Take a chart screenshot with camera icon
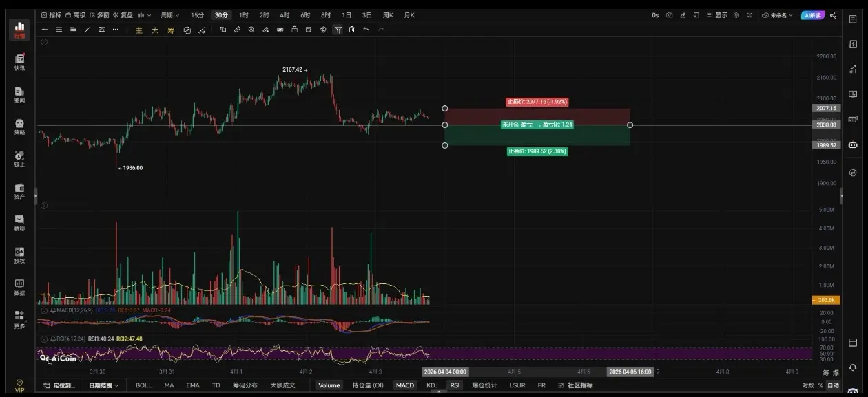 (669, 15)
